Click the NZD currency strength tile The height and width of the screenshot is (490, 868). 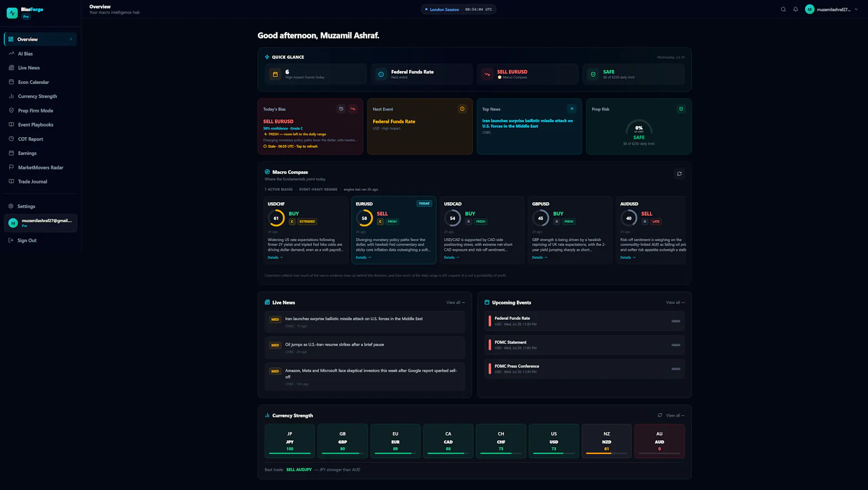pos(607,441)
